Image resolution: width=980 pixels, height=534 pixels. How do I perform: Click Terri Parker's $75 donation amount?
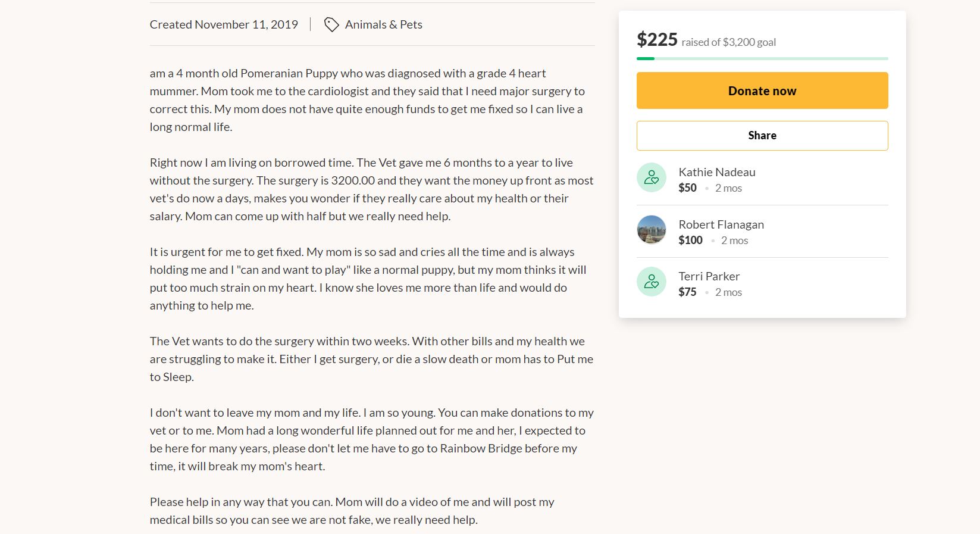click(x=687, y=292)
